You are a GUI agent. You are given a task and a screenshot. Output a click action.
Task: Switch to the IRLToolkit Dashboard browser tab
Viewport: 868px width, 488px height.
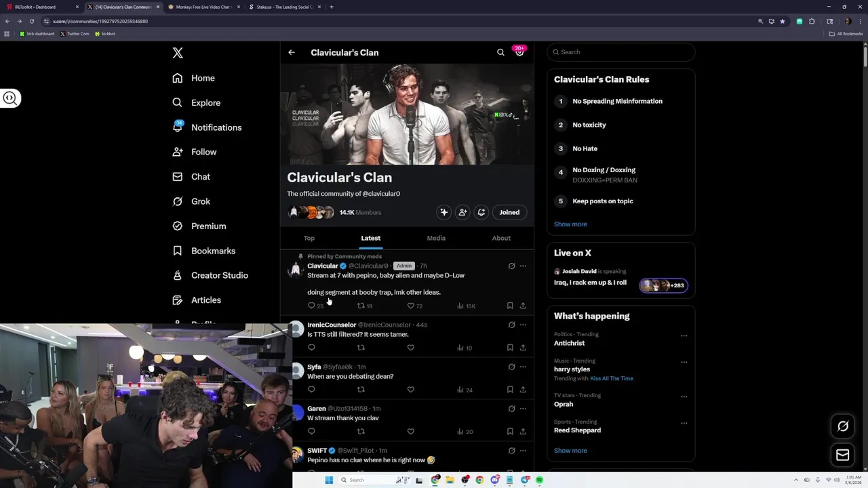coord(42,7)
